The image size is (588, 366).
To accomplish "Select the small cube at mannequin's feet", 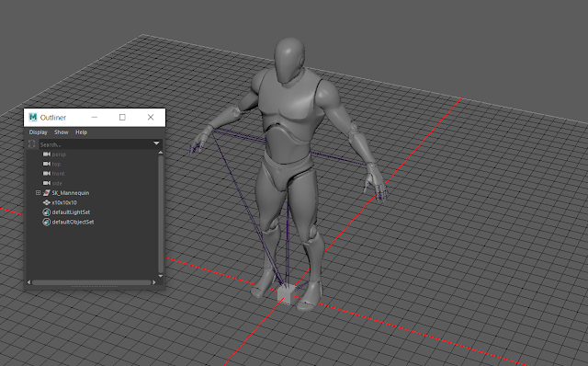I will 286,294.
